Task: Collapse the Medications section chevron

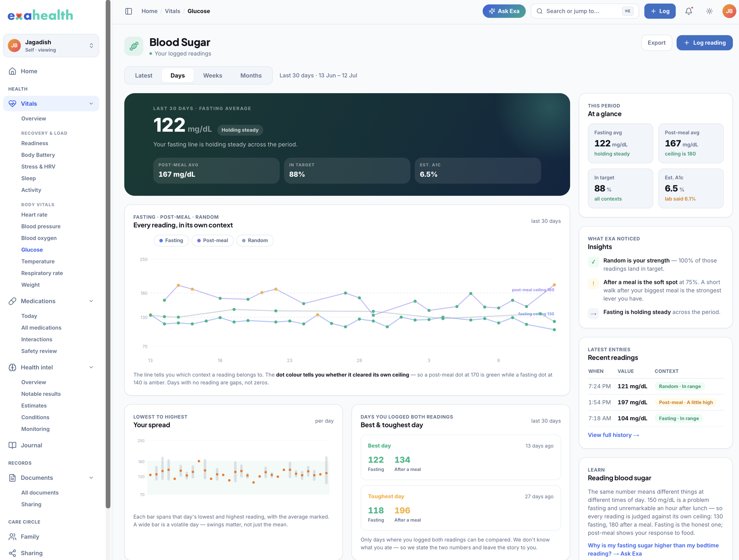Action: pyautogui.click(x=91, y=301)
